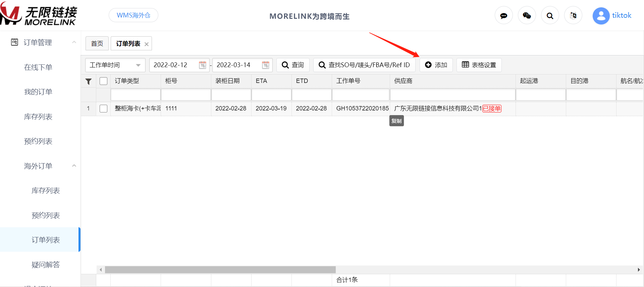Open 表格设置 table settings
644x287 pixels.
pos(479,65)
